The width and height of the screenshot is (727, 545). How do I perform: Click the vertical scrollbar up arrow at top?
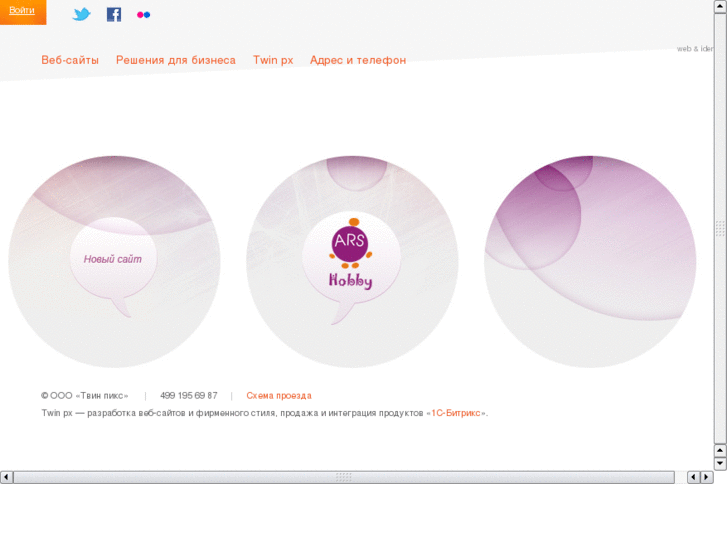[720, 6]
